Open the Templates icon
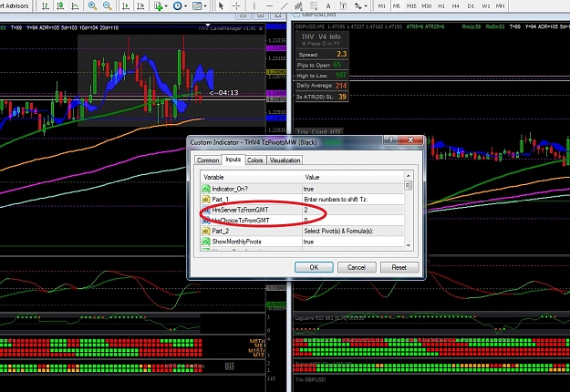The image size is (570, 392). pyautogui.click(x=197, y=5)
